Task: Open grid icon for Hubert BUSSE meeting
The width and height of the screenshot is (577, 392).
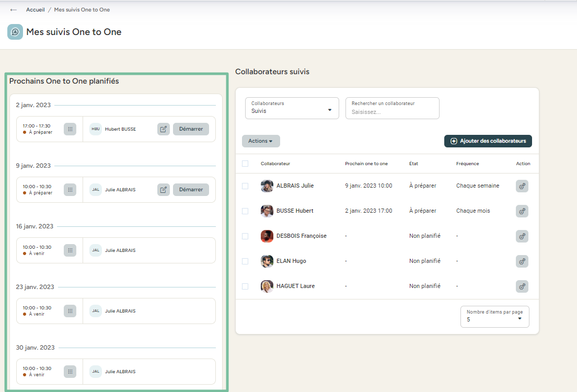Action: click(x=70, y=129)
